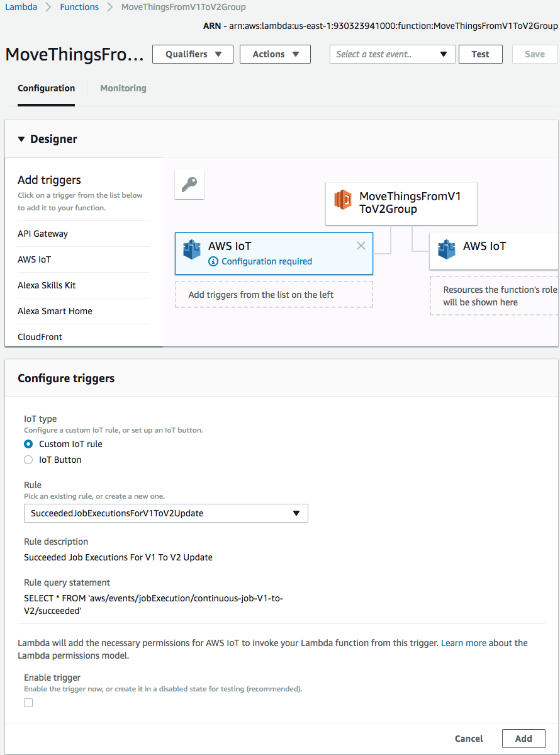The height and width of the screenshot is (755, 560).
Task: Go to Lambda breadcrumb link
Action: (21, 7)
